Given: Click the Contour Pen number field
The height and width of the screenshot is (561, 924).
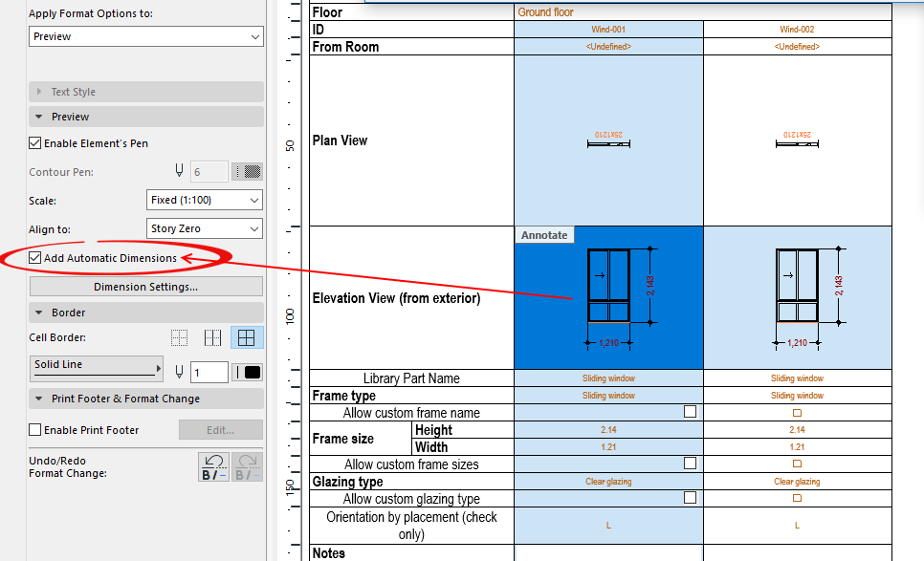Looking at the screenshot, I should click(209, 172).
